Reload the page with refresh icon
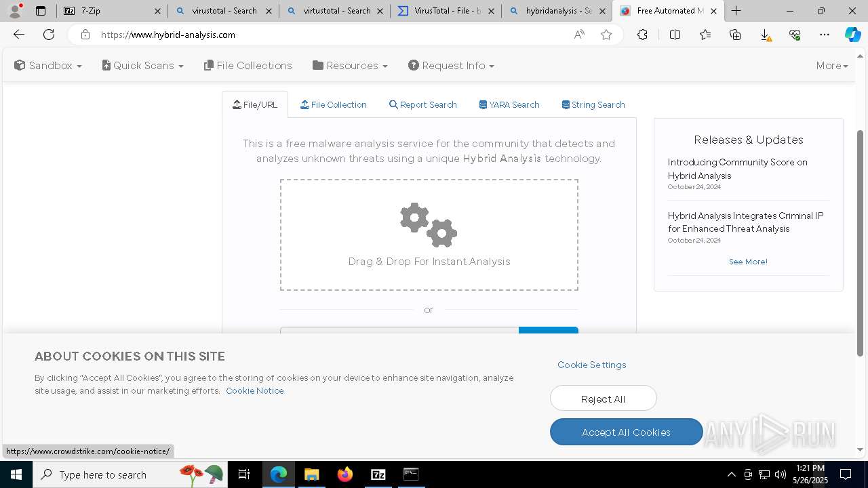This screenshot has height=488, width=868. 49,35
